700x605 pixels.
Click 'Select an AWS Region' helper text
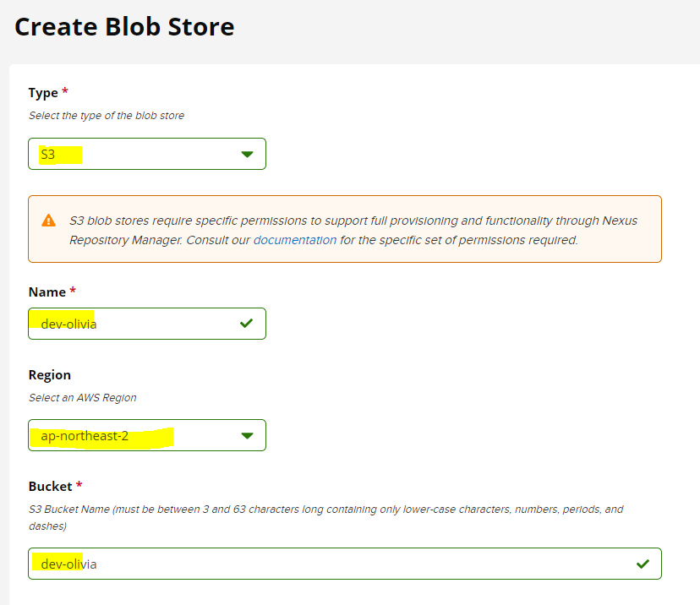[83, 397]
